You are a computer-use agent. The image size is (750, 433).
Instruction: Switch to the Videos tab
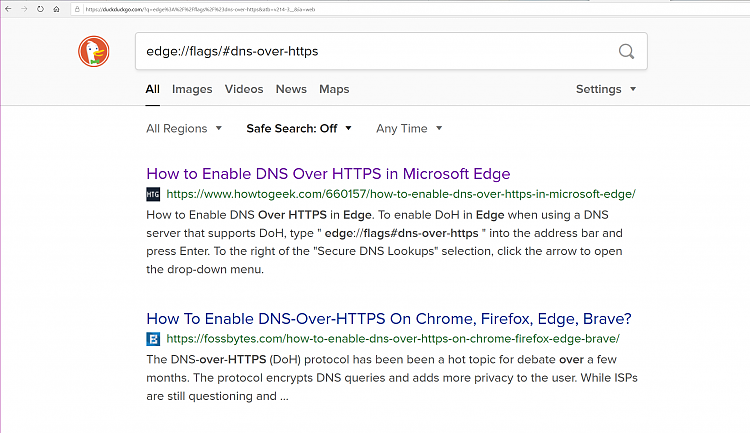click(244, 89)
